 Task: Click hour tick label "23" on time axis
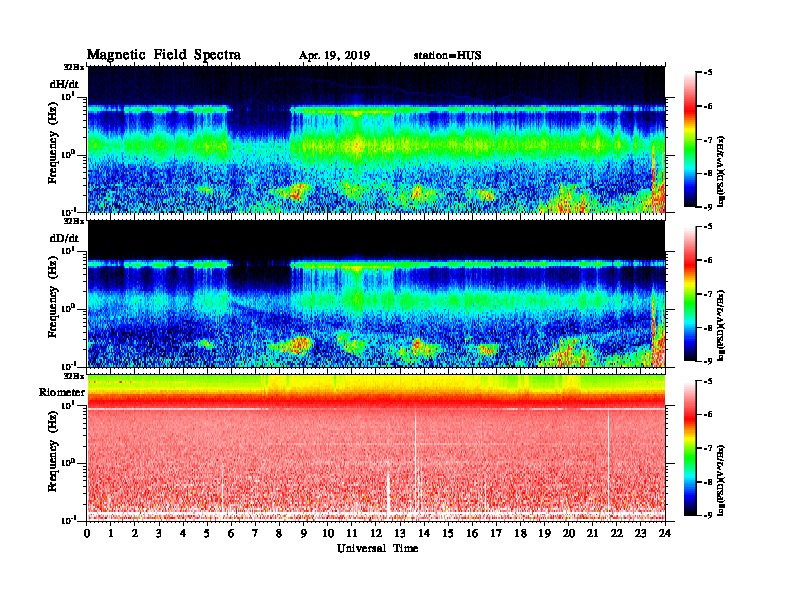641,533
